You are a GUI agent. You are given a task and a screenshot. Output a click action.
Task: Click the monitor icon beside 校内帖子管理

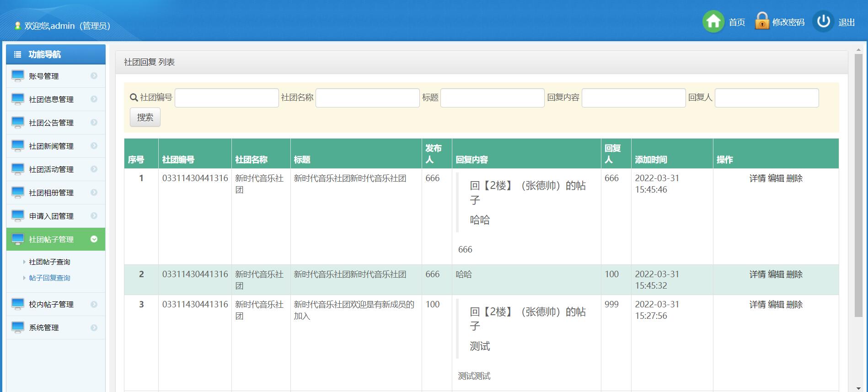point(18,304)
